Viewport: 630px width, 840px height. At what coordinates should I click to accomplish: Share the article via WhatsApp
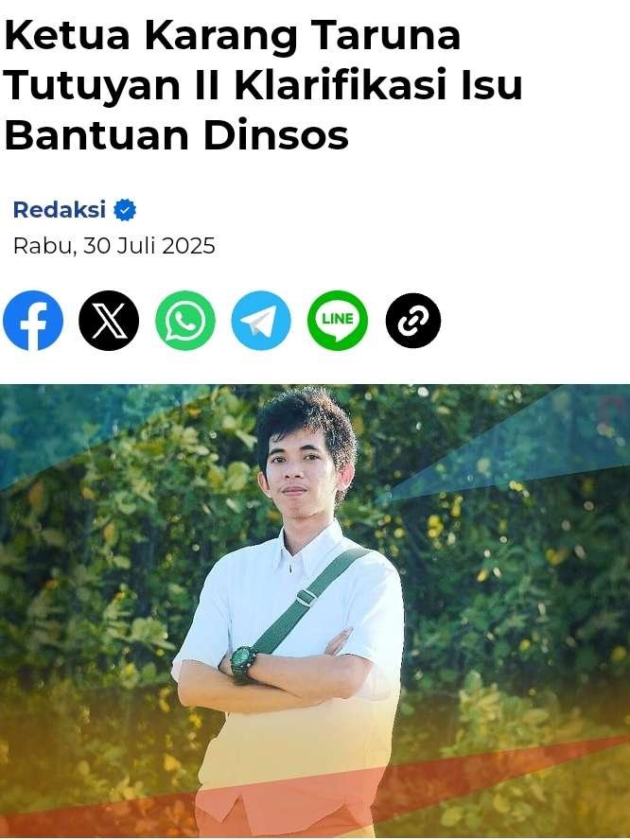(185, 321)
